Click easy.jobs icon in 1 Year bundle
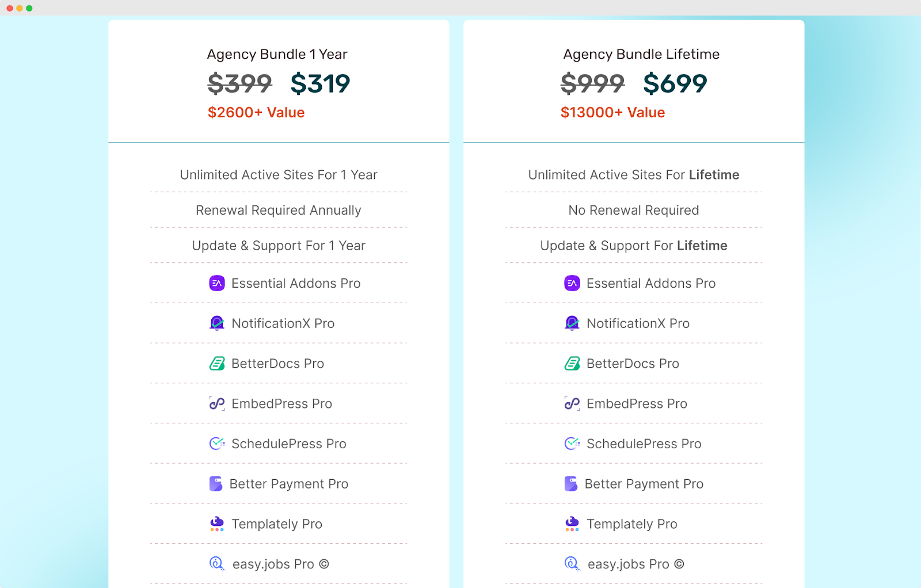Image resolution: width=921 pixels, height=588 pixels. 216,564
